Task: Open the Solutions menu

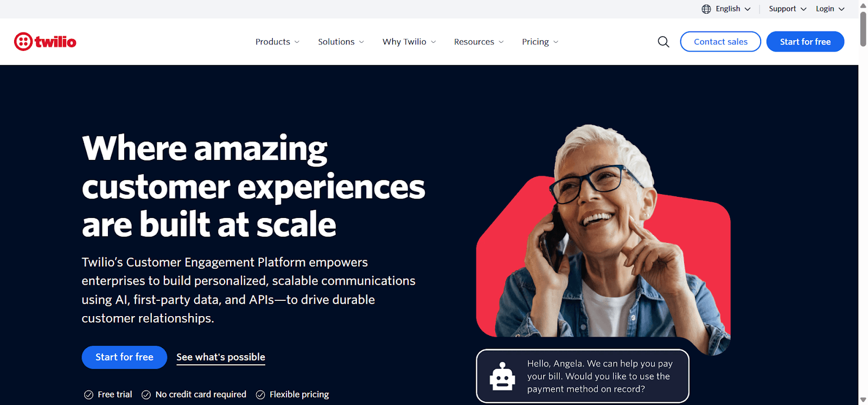Action: pos(341,42)
